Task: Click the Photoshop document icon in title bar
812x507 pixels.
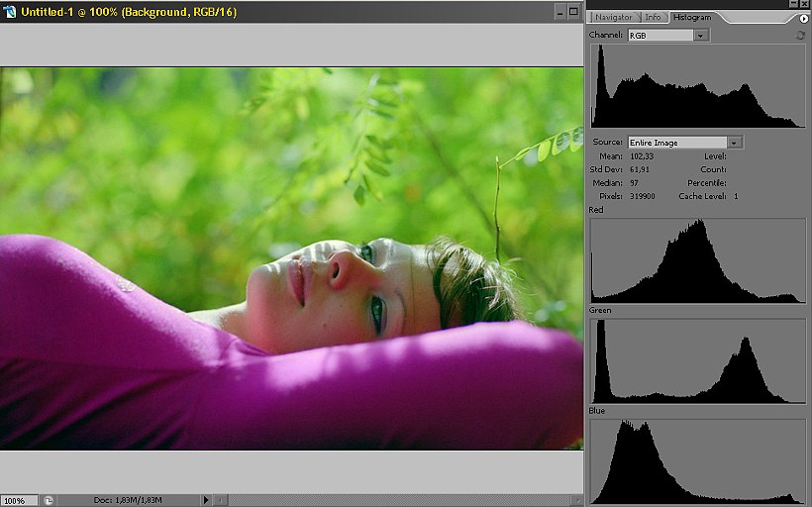Action: 10,12
